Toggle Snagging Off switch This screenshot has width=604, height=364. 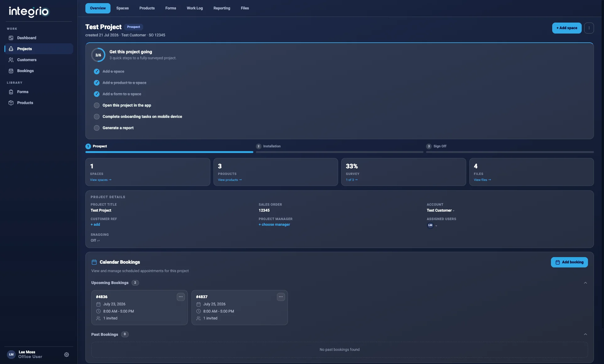[x=95, y=240]
